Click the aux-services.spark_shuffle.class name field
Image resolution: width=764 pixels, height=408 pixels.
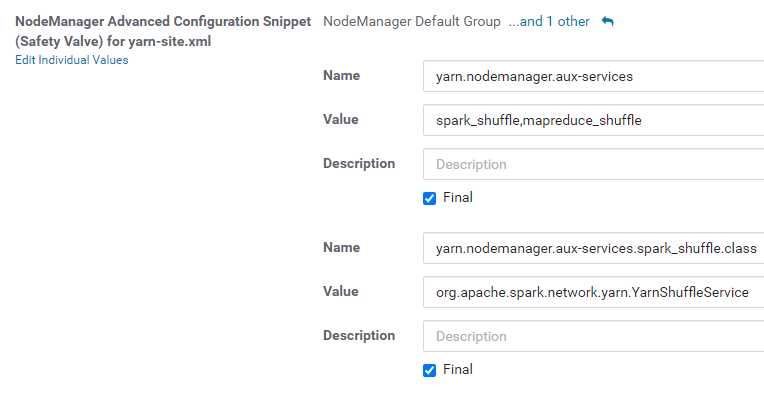(x=594, y=248)
